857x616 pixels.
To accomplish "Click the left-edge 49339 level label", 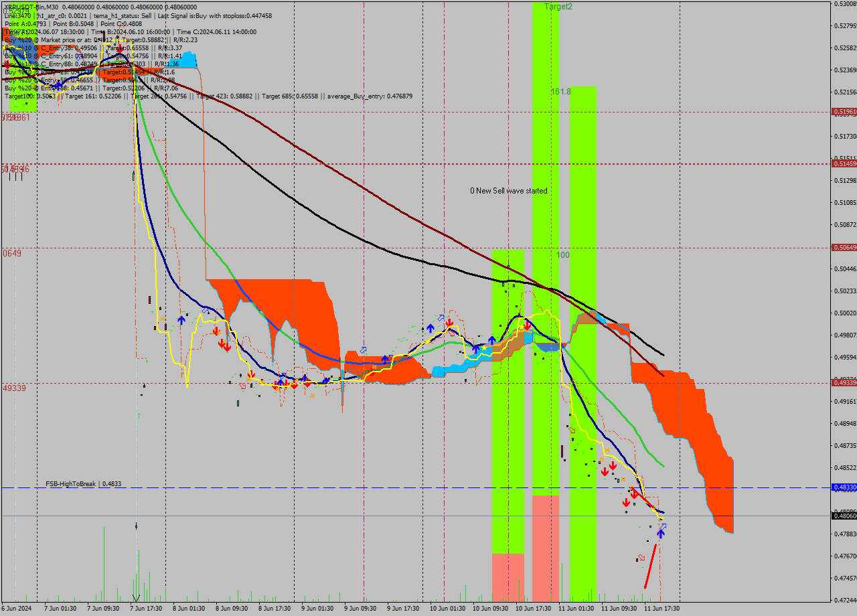I will coord(14,388).
